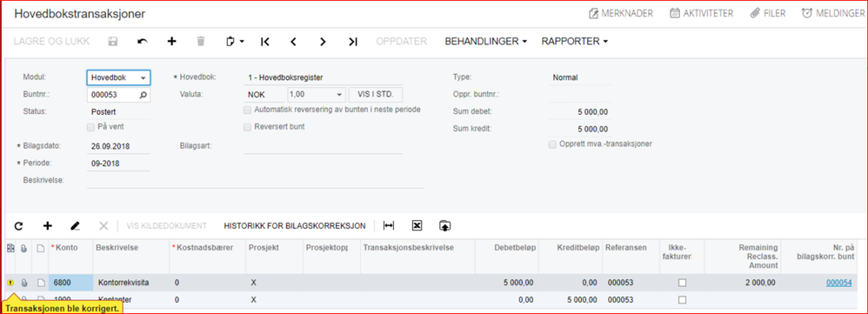Click HISTORIKK FOR BILAGSKORREKSJON button
This screenshot has height=314, width=868.
coord(295,226)
